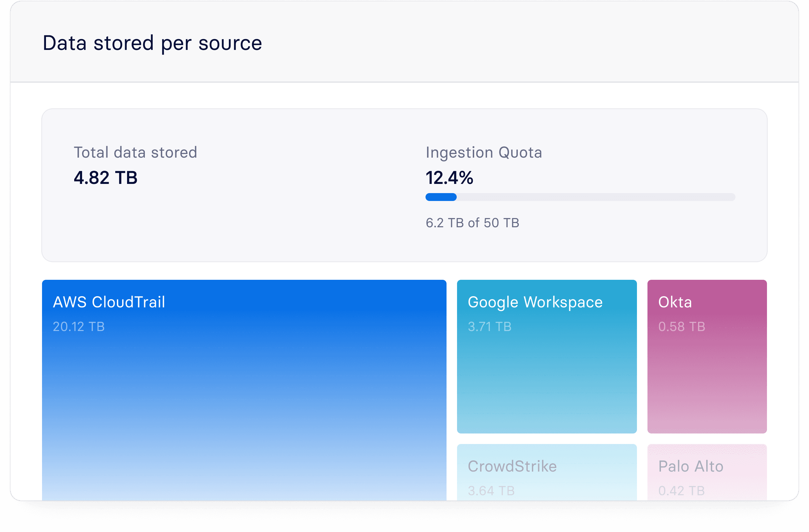809x532 pixels.
Task: Click the 20.12 TB size label
Action: coord(78,327)
